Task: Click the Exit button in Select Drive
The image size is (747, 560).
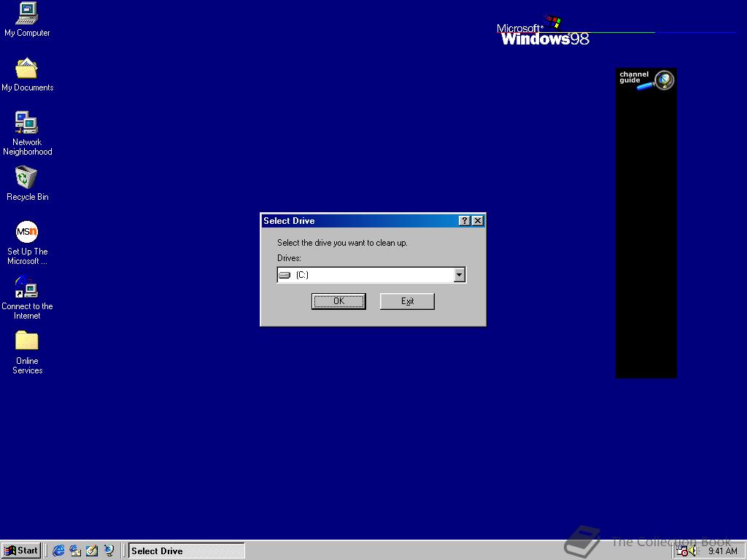Action: tap(407, 301)
